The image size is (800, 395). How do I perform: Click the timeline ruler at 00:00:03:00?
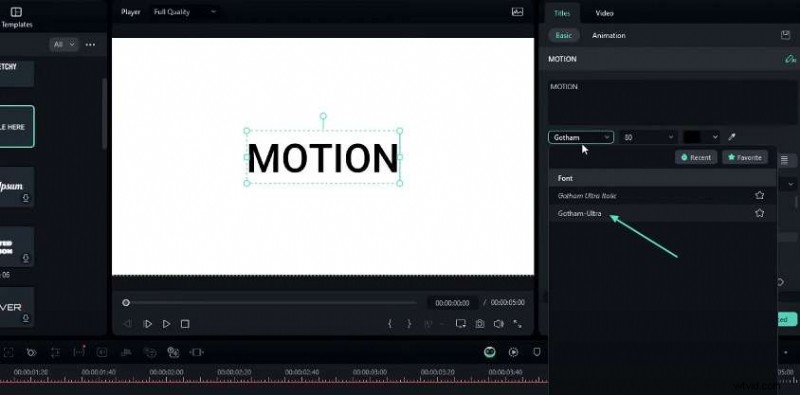pyautogui.click(x=370, y=373)
